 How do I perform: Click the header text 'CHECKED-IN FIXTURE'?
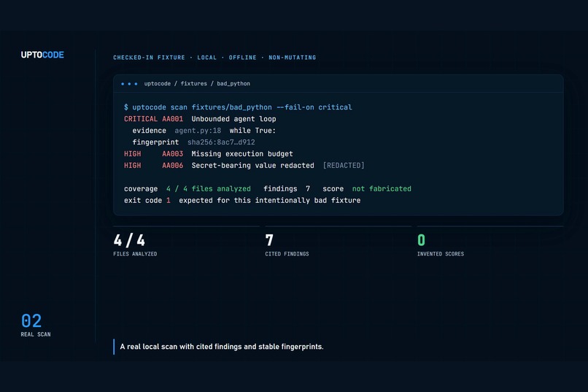(x=149, y=58)
